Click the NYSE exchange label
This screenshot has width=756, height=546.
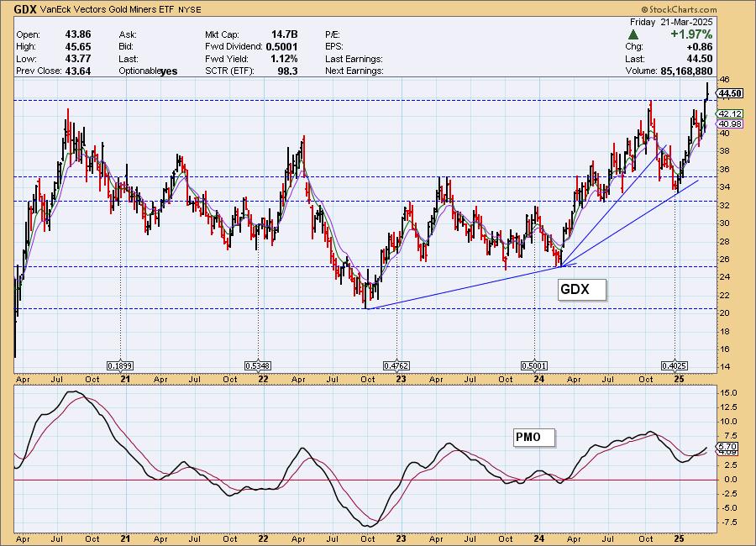pyautogui.click(x=190, y=9)
